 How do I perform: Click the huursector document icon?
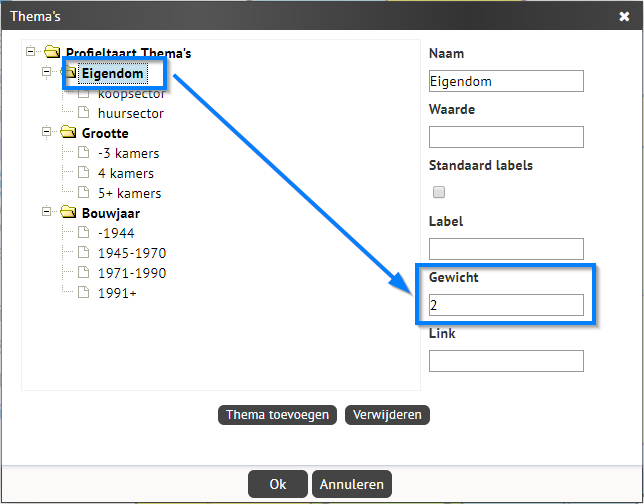(x=83, y=112)
